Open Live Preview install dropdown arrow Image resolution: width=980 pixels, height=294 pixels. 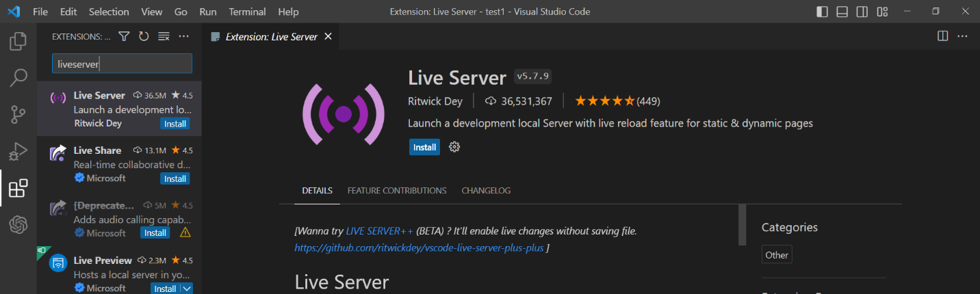(186, 289)
